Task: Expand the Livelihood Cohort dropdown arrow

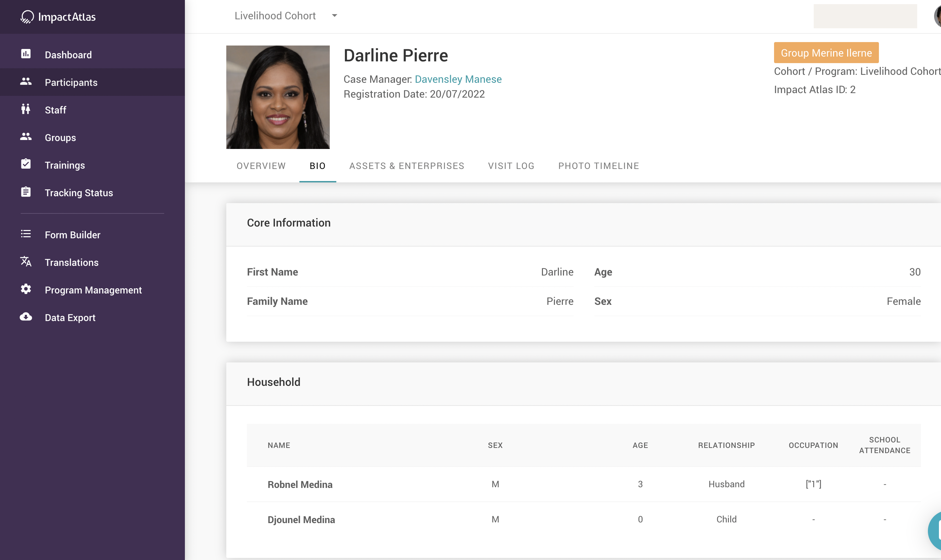Action: [335, 16]
